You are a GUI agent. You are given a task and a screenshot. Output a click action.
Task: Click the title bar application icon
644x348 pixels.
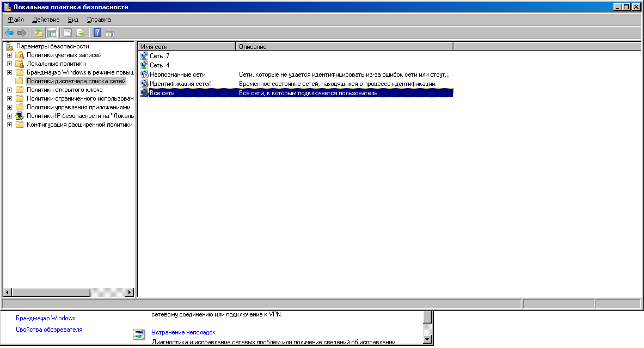point(8,7)
